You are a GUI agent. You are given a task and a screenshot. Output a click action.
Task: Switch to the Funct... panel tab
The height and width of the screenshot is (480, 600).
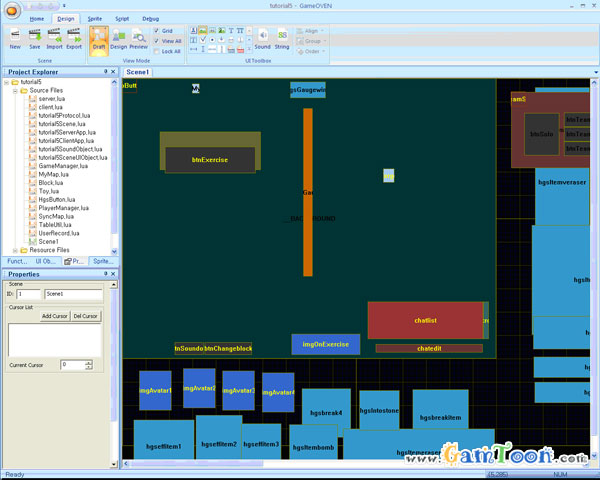(17, 261)
